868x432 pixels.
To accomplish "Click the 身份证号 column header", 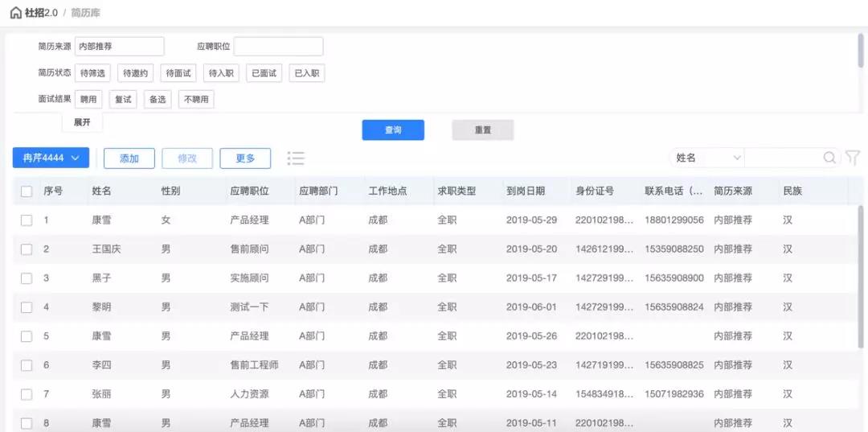I will (x=595, y=191).
